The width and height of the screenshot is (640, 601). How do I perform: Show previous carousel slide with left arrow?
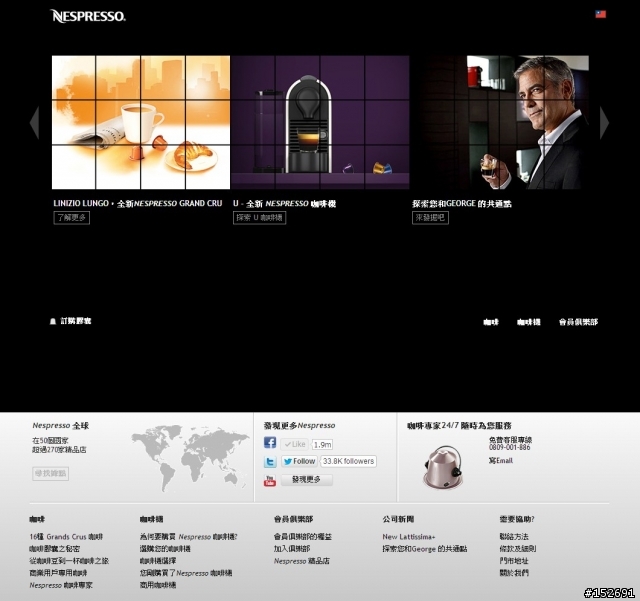(35, 122)
